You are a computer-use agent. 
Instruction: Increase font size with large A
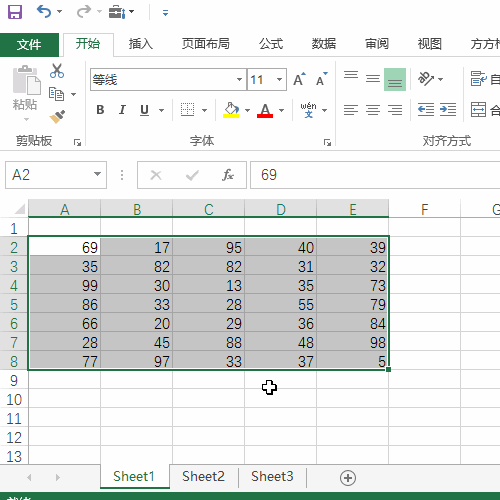click(299, 79)
